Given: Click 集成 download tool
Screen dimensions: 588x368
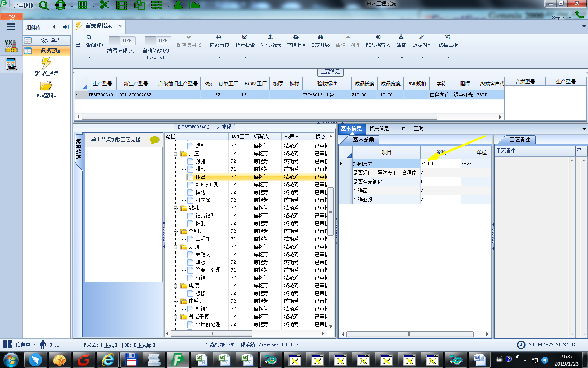Looking at the screenshot, I should point(401,41).
